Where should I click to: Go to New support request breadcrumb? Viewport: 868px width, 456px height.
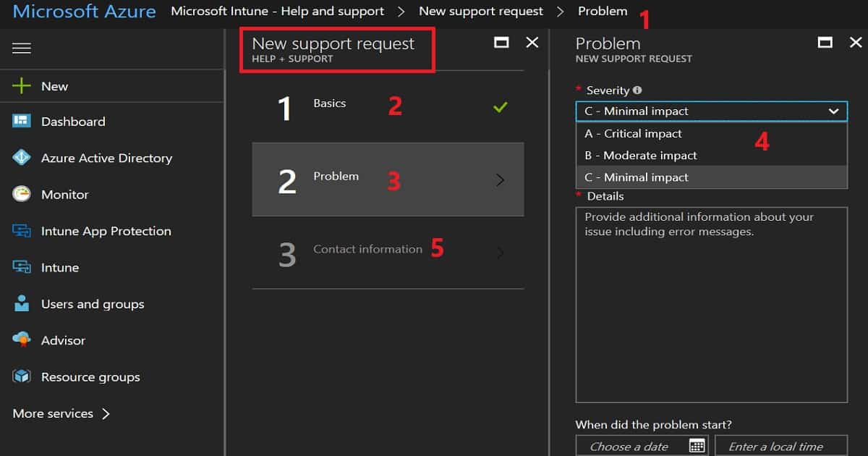[481, 12]
